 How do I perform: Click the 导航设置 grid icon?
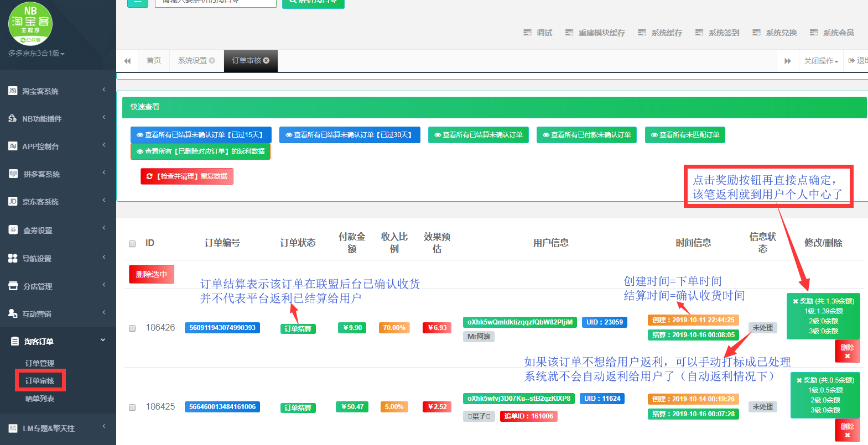[x=13, y=258]
